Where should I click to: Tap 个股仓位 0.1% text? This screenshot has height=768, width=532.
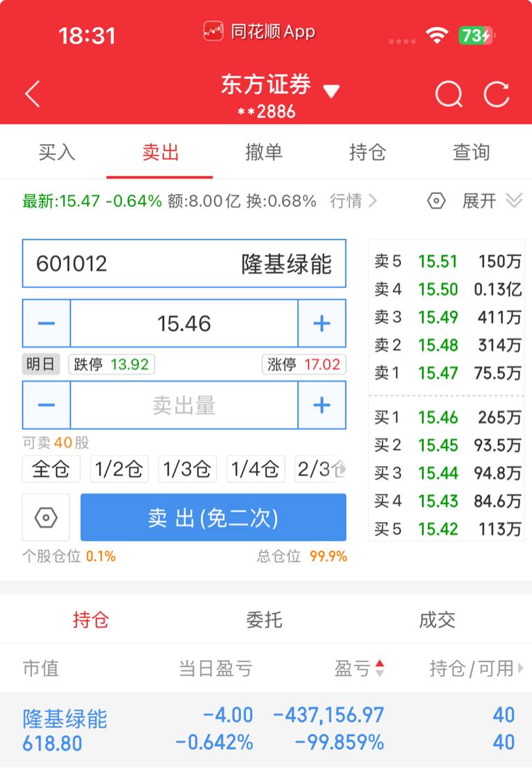(69, 556)
